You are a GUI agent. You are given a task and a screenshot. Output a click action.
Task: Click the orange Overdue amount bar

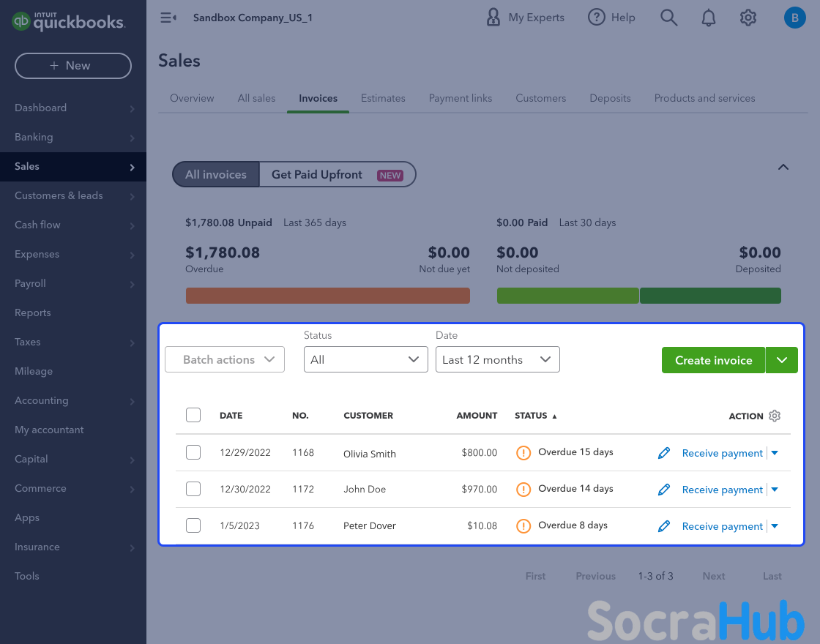coord(327,296)
